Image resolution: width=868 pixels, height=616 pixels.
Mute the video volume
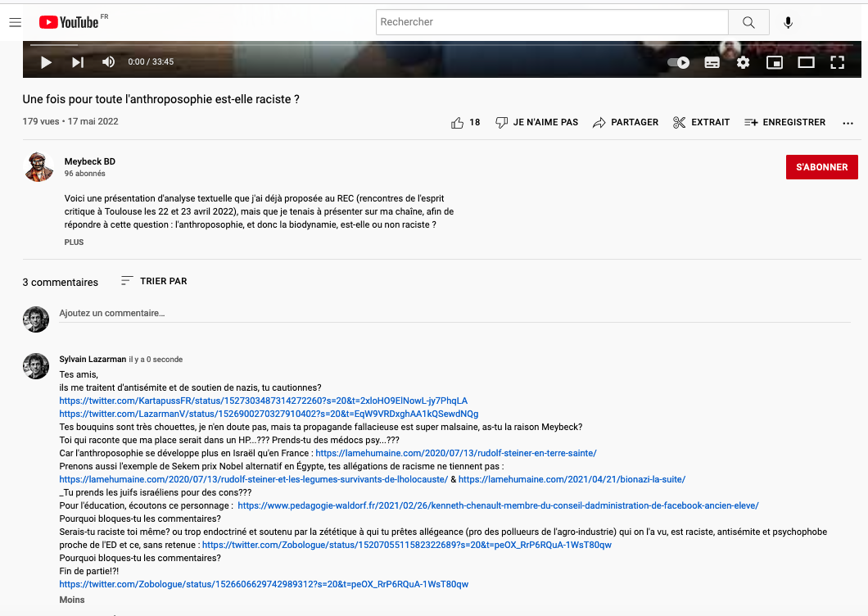pos(109,62)
